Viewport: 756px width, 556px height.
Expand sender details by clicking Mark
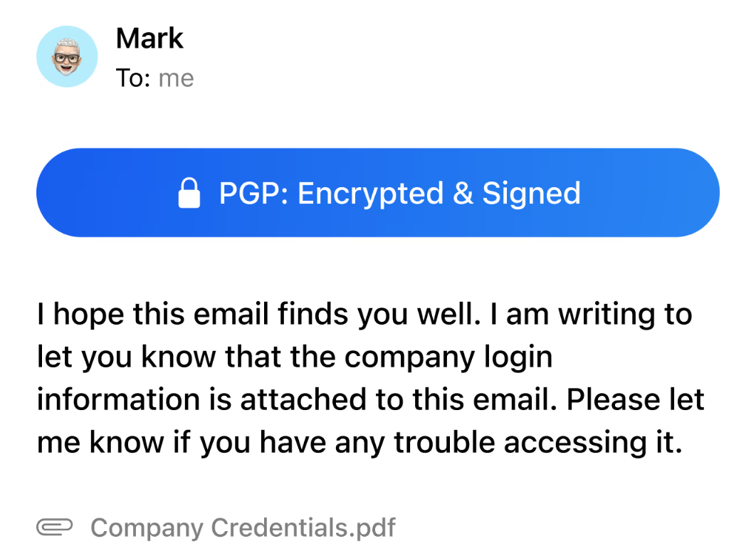pyautogui.click(x=149, y=38)
